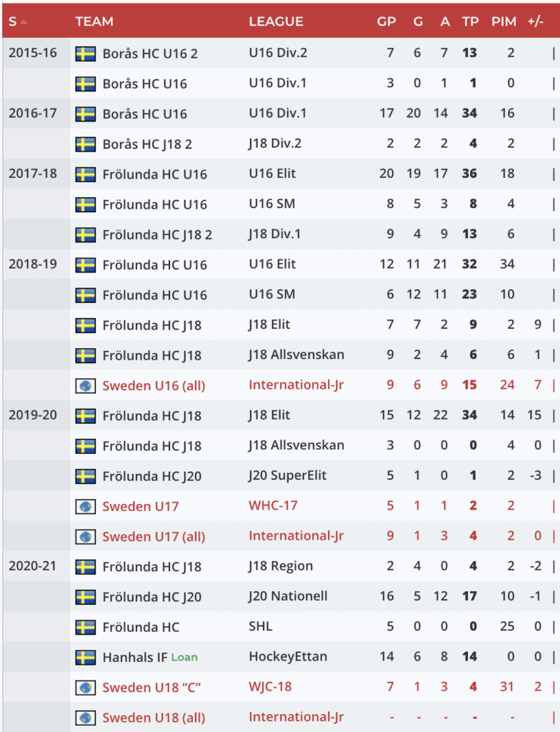
Task: Open the Hanhals IF team link
Action: click(x=134, y=657)
